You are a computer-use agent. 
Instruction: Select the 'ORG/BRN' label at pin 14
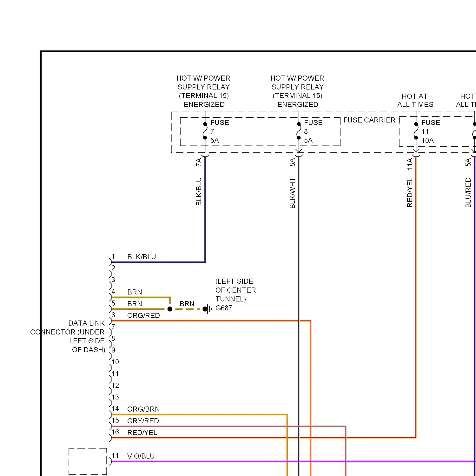pyautogui.click(x=143, y=409)
